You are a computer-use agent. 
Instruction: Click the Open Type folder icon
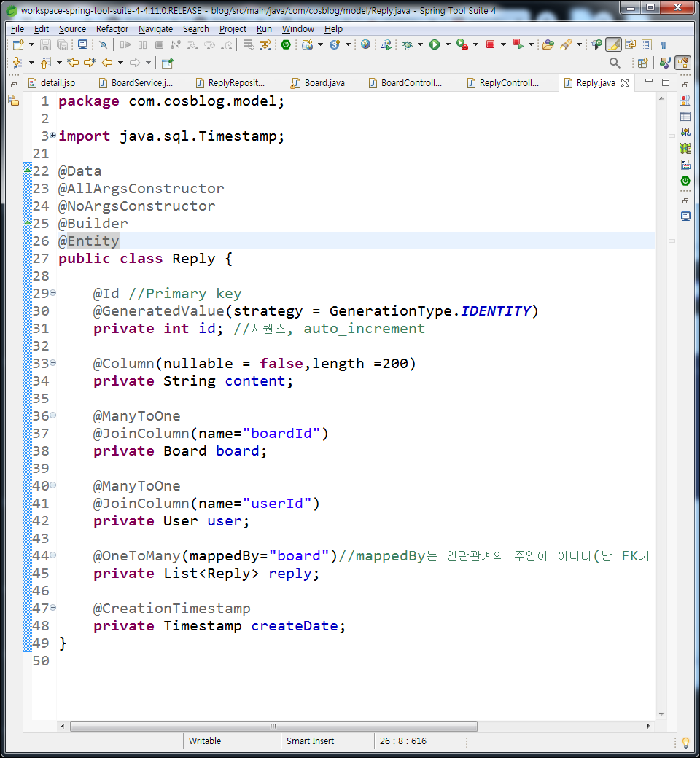(548, 45)
